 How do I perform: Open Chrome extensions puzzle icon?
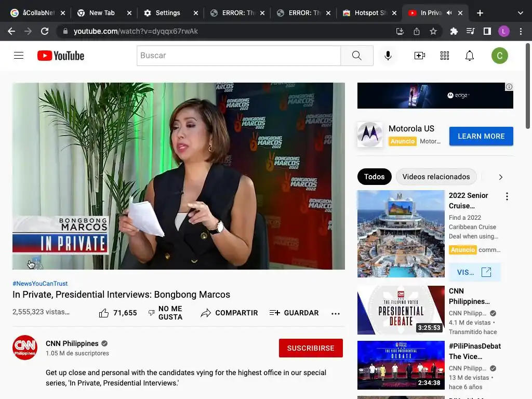click(x=454, y=31)
